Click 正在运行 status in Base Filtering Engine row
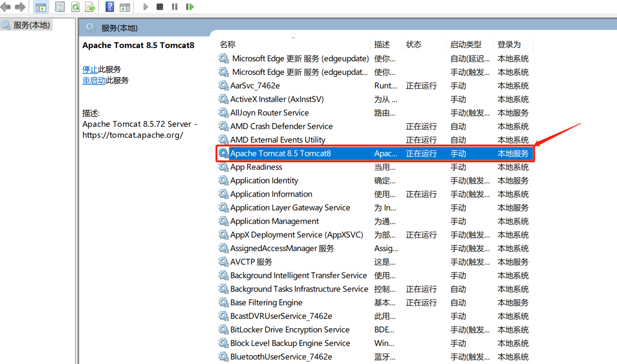Screen dimensions: 617x364 [421, 302]
